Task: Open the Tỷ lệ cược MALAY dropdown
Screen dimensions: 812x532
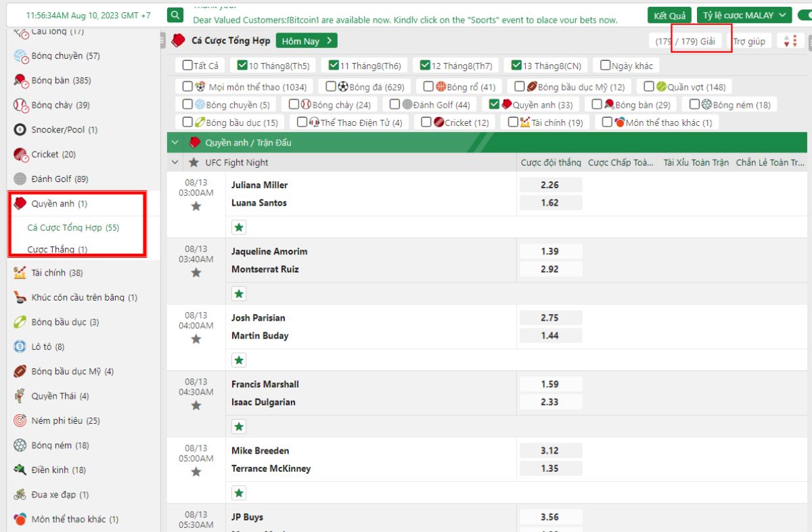Action: [x=744, y=16]
